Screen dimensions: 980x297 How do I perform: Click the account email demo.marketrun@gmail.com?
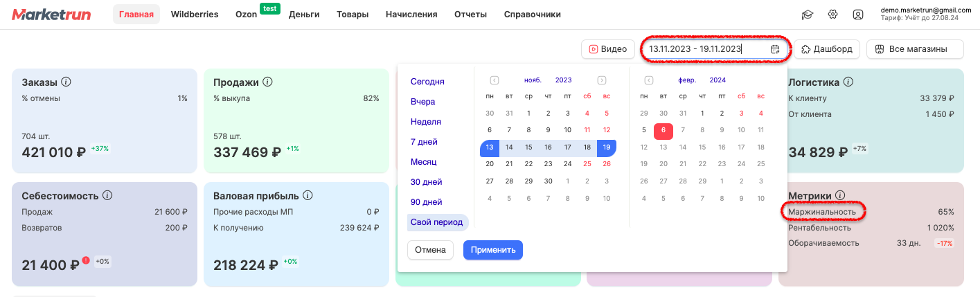tap(925, 10)
